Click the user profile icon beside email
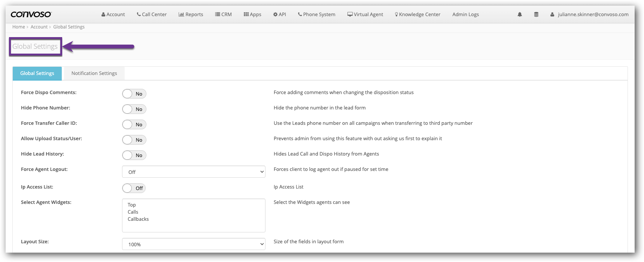 [552, 14]
